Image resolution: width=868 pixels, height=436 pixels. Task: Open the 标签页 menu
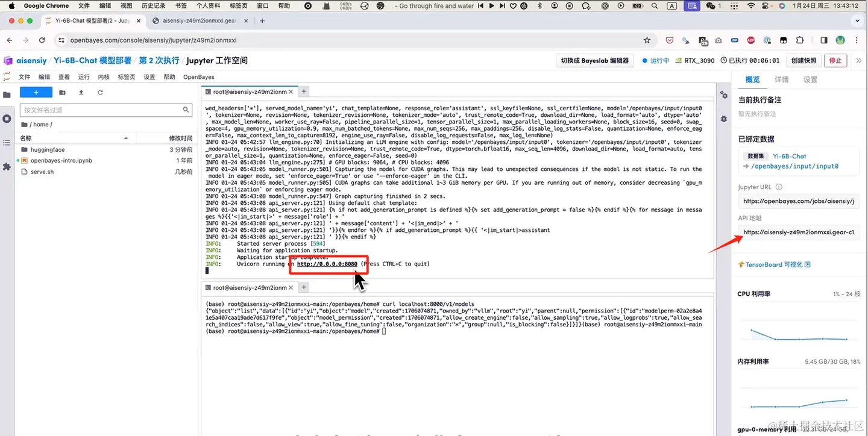[127, 77]
